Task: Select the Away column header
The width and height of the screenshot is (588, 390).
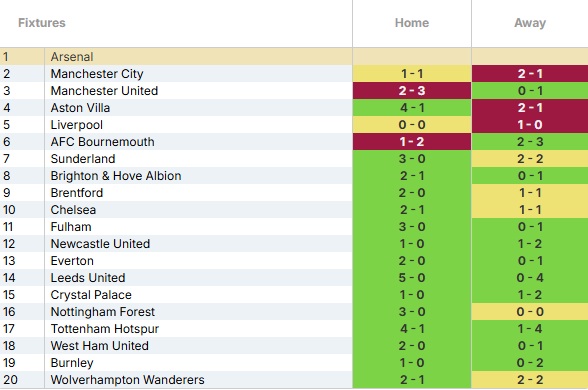Action: coord(530,23)
